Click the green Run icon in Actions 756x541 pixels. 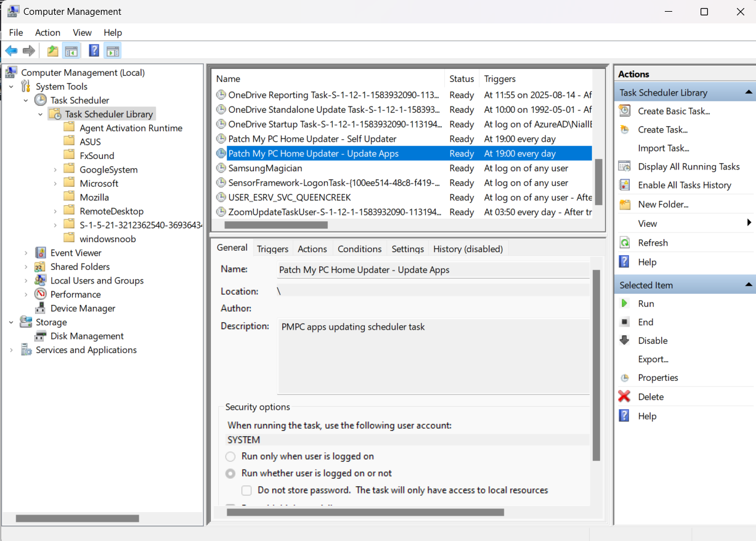point(624,304)
